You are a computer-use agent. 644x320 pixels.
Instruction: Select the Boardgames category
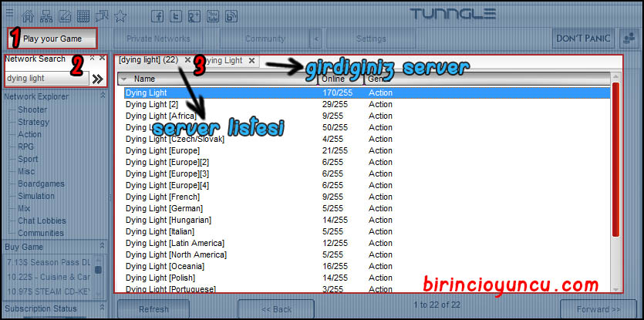(41, 184)
